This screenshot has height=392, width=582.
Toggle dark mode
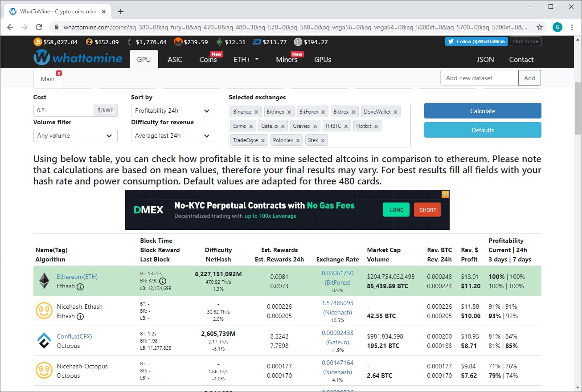click(525, 41)
